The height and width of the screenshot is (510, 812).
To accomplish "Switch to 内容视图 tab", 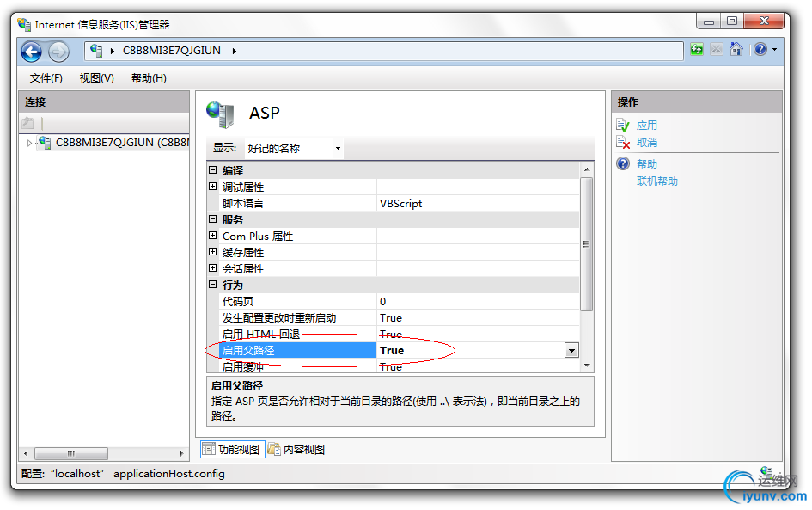I will click(x=296, y=449).
